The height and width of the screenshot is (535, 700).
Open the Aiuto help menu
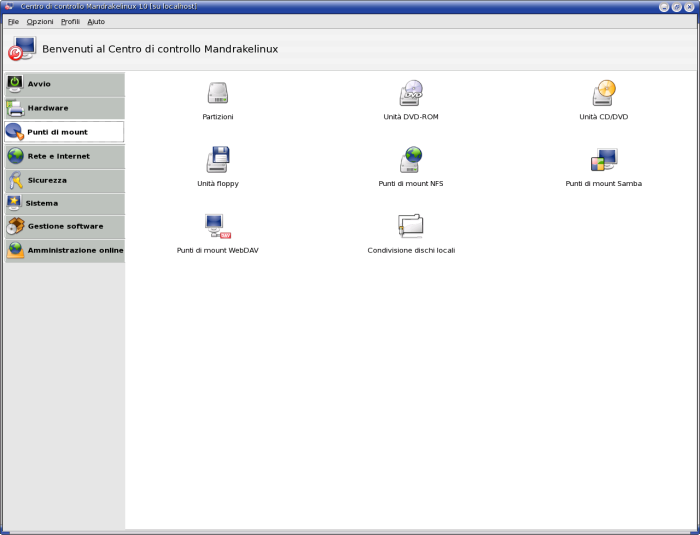(96, 21)
